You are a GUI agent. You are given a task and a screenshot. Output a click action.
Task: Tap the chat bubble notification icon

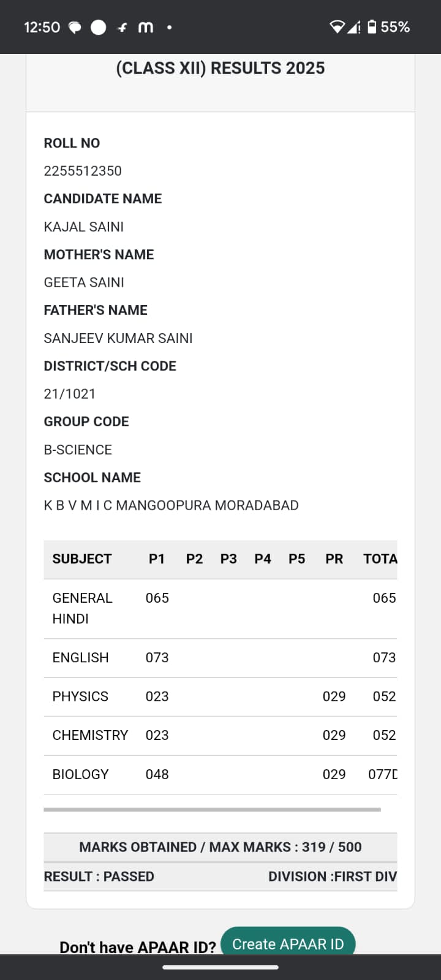75,28
